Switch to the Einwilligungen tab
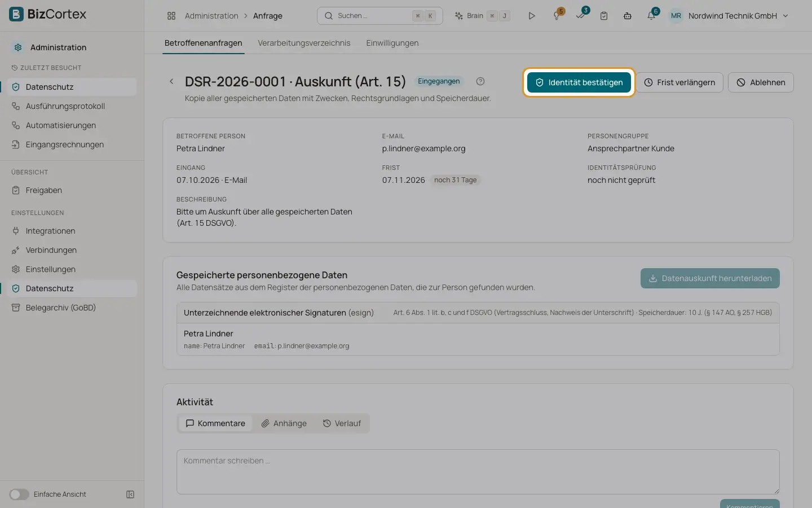 pos(392,43)
